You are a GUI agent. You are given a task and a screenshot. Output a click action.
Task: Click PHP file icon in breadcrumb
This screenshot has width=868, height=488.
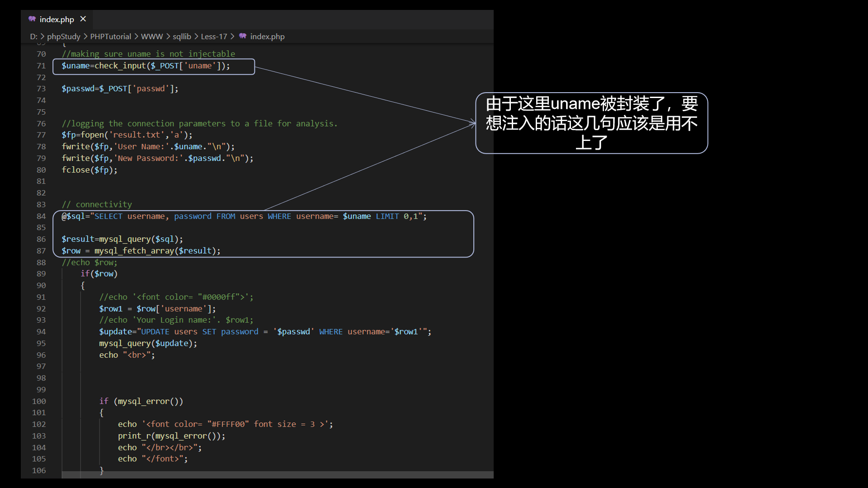coord(243,36)
